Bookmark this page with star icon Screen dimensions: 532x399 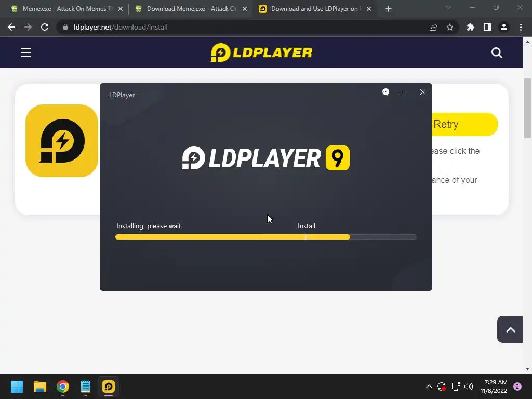click(x=450, y=27)
